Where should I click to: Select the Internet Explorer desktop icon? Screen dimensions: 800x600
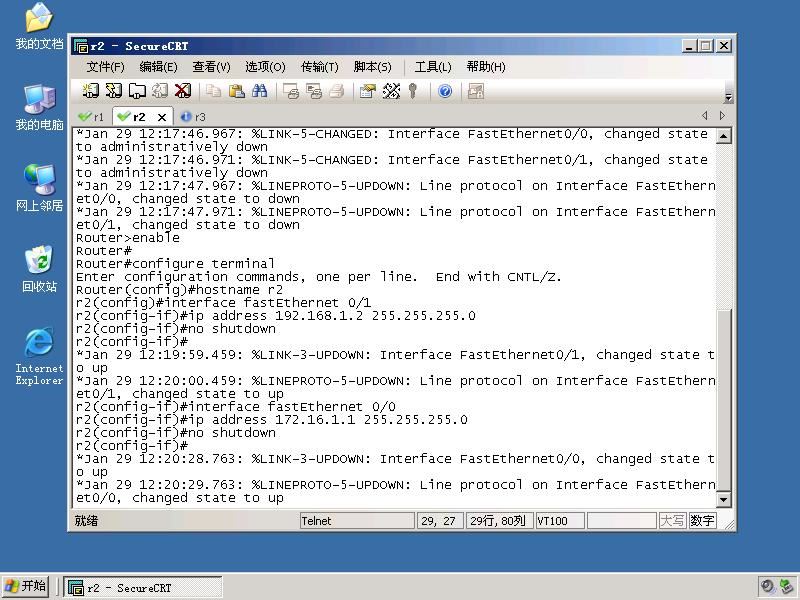(39, 356)
